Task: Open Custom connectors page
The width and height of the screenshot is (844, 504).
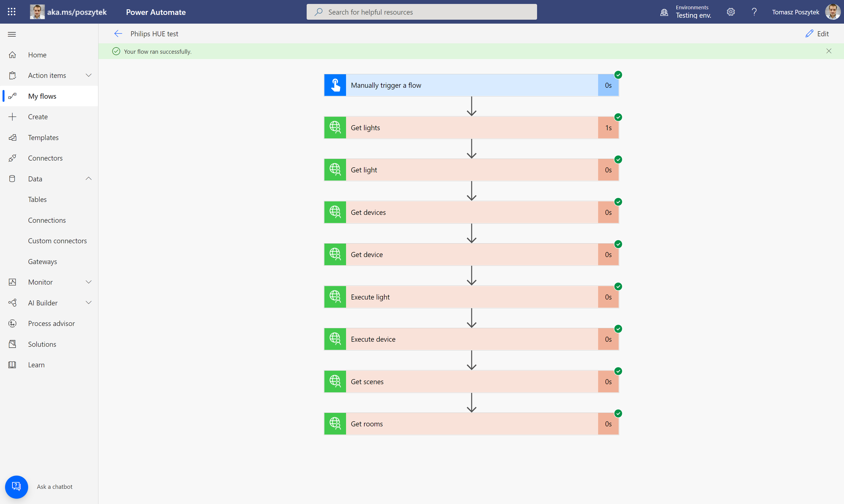Action: [57, 241]
